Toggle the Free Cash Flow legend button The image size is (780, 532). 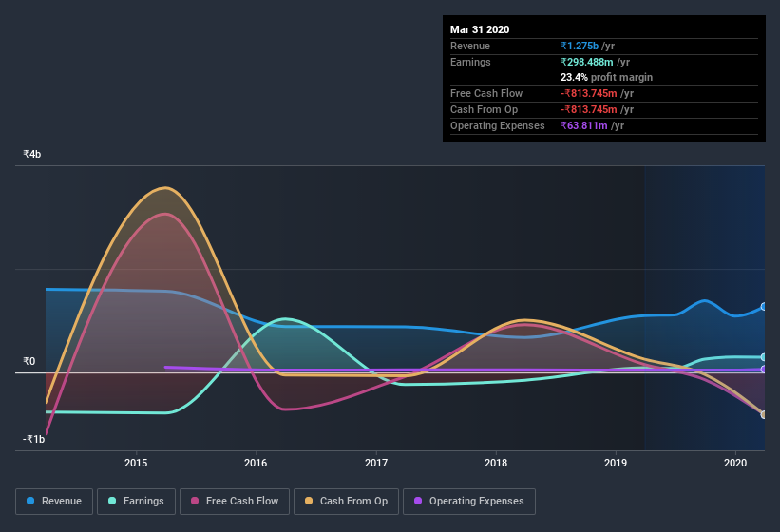235,502
